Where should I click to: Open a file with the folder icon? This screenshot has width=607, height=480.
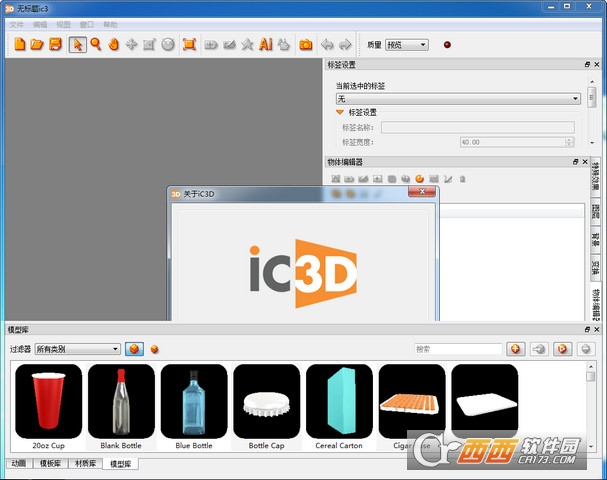(x=37, y=44)
